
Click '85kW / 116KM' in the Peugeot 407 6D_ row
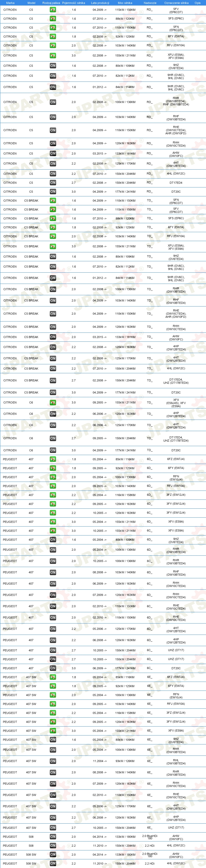125,459
